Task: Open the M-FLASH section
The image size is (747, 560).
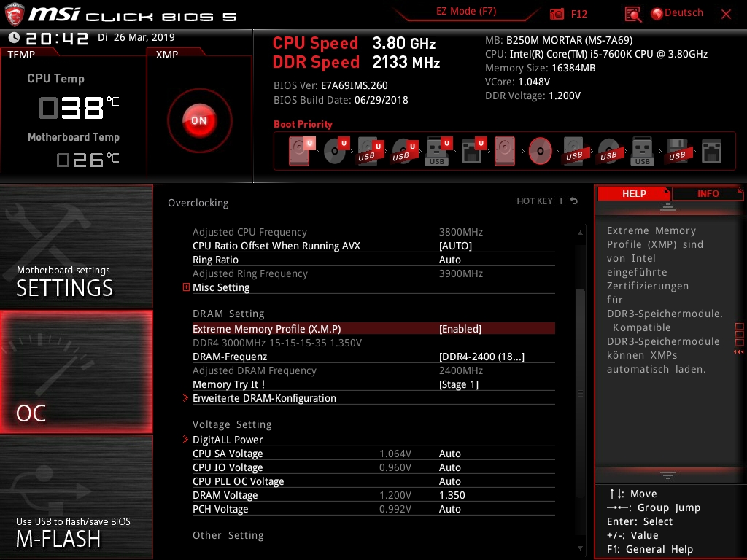Action: pos(76,497)
